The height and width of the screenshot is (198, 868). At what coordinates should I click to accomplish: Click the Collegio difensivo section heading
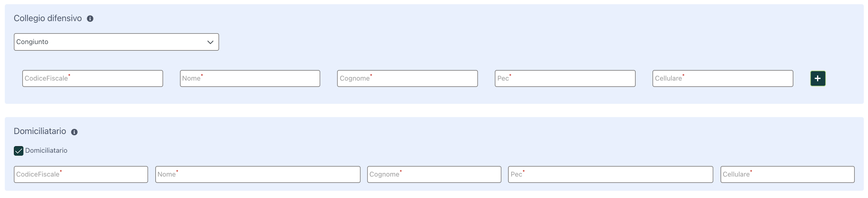click(48, 18)
